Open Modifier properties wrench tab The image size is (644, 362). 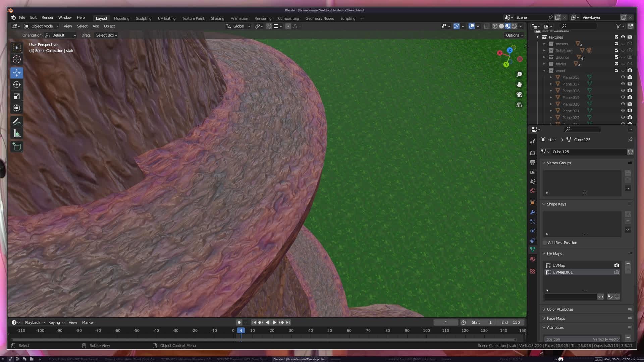533,212
